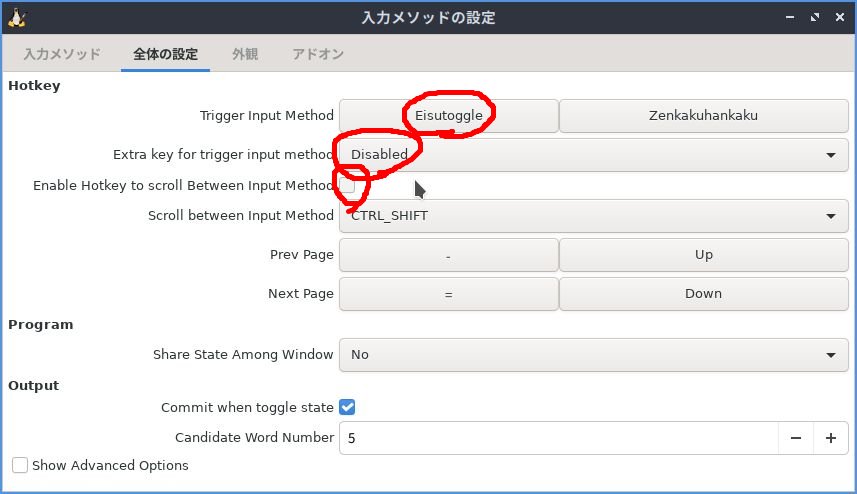Enable Show Advanced Options checkbox

click(20, 465)
